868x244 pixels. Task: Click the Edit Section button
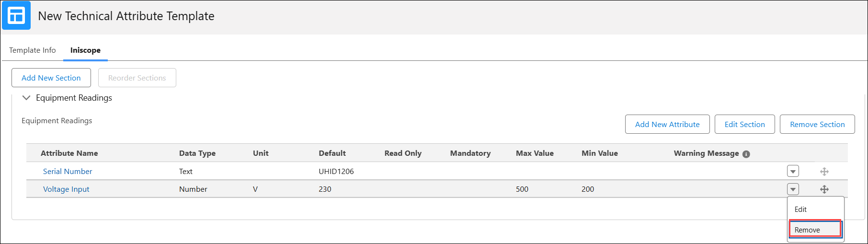tap(744, 124)
